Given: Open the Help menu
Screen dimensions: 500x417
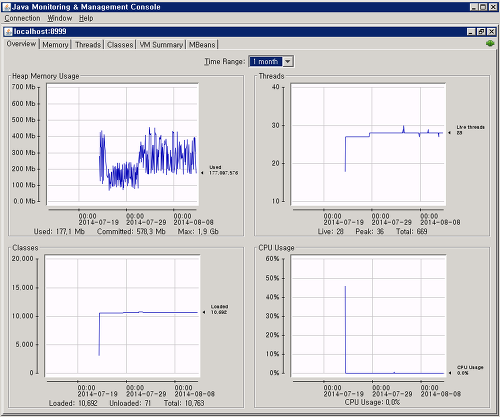Looking at the screenshot, I should coord(86,18).
